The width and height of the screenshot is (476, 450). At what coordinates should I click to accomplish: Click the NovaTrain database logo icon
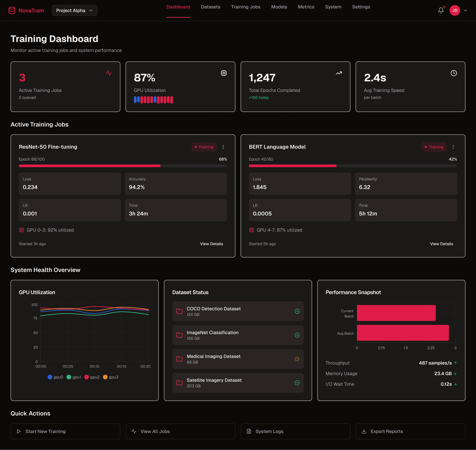(x=12, y=10)
